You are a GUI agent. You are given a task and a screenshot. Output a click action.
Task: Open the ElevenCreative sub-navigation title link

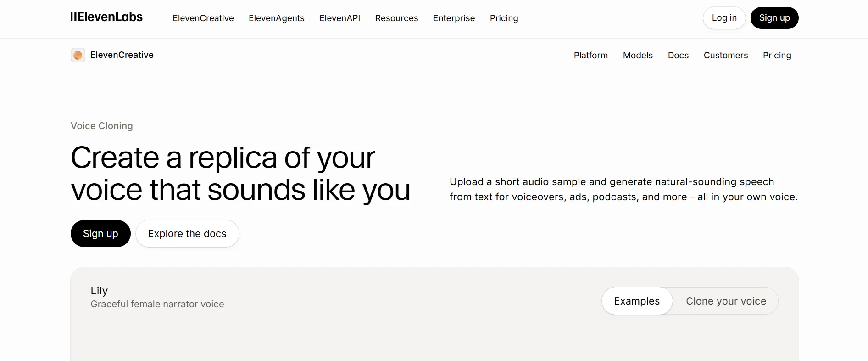pyautogui.click(x=122, y=55)
